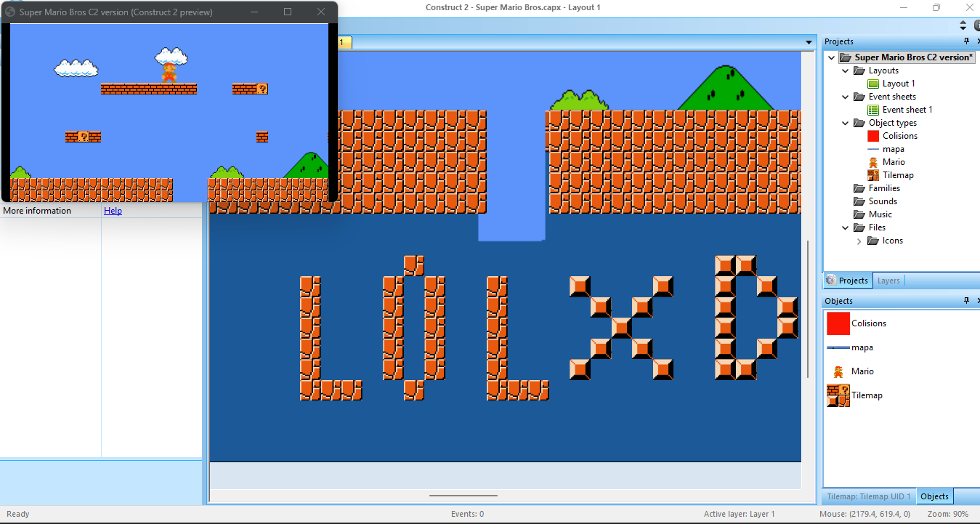The width and height of the screenshot is (980, 524).
Task: Click the Music folder icon
Action: (x=859, y=214)
